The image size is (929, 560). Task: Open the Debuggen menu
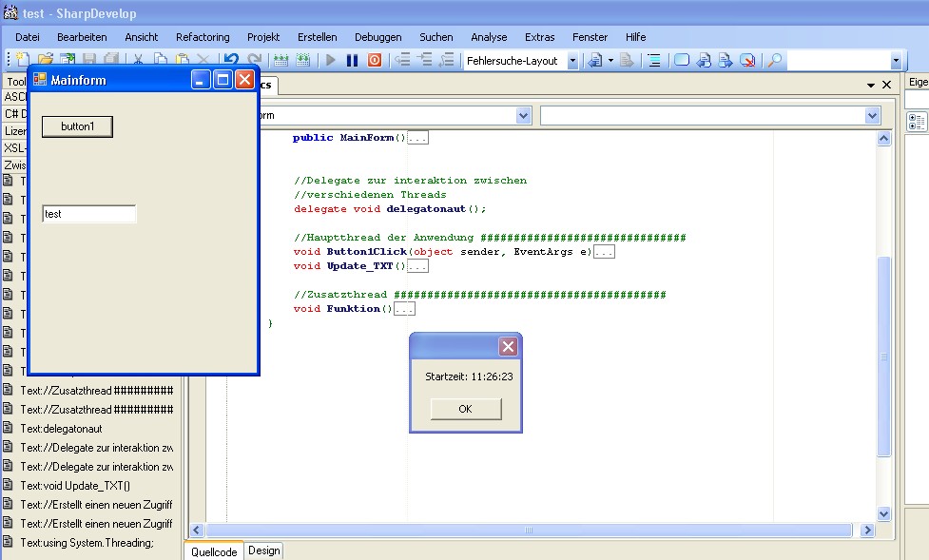(377, 37)
